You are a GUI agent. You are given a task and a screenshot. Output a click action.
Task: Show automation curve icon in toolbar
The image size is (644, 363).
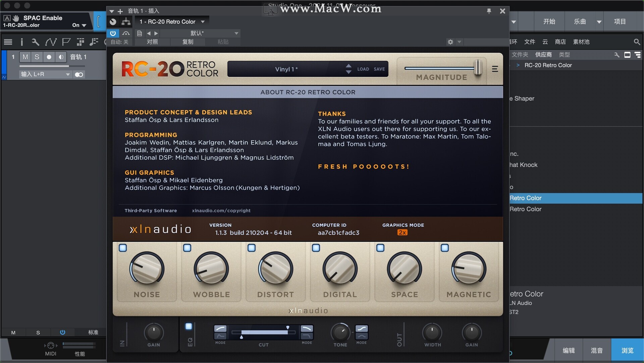pyautogui.click(x=51, y=42)
